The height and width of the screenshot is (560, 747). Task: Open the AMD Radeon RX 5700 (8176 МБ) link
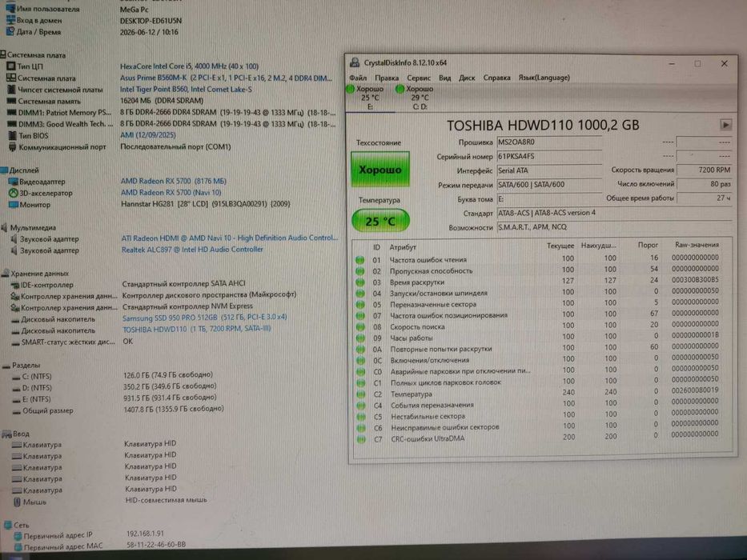click(x=174, y=181)
